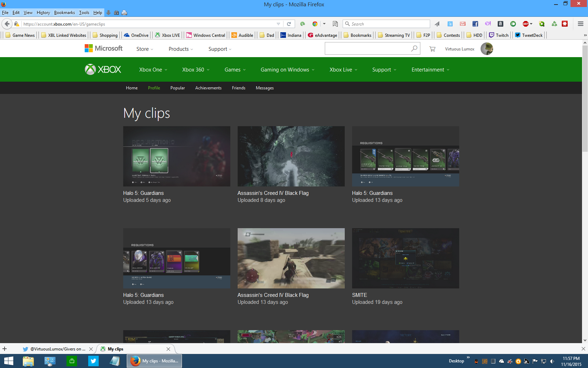
Task: Open the Bookmarks menu
Action: point(64,13)
